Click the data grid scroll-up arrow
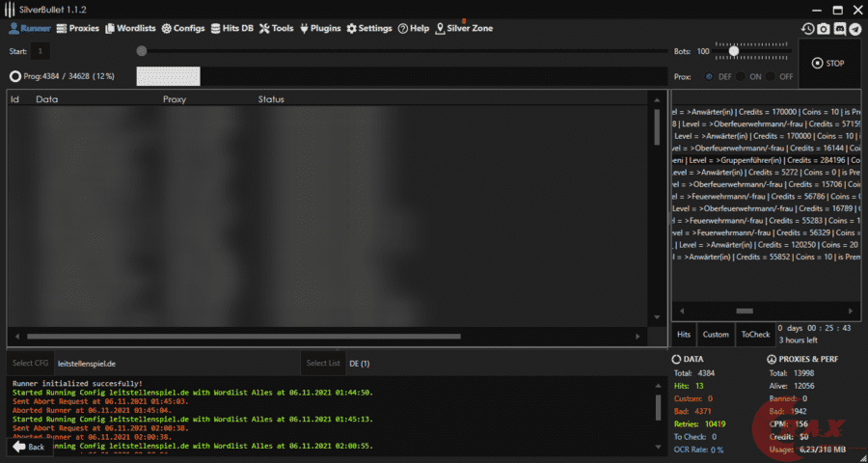 point(657,100)
